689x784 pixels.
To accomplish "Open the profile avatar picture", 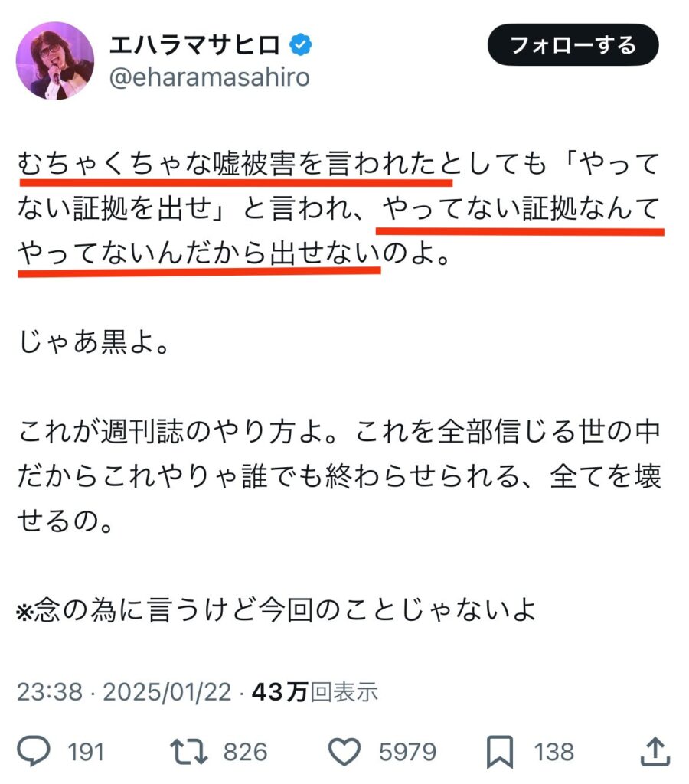I will coord(55,60).
